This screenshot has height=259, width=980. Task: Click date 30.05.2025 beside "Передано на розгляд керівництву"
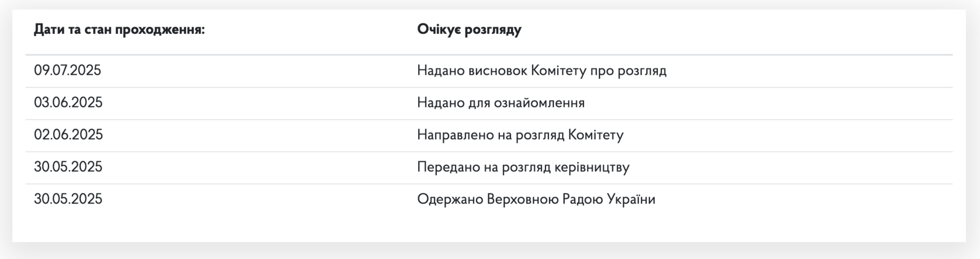(68, 167)
